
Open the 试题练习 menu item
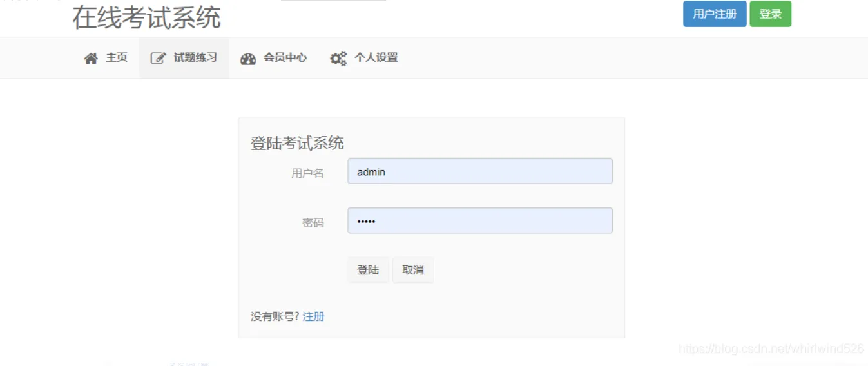click(x=184, y=58)
